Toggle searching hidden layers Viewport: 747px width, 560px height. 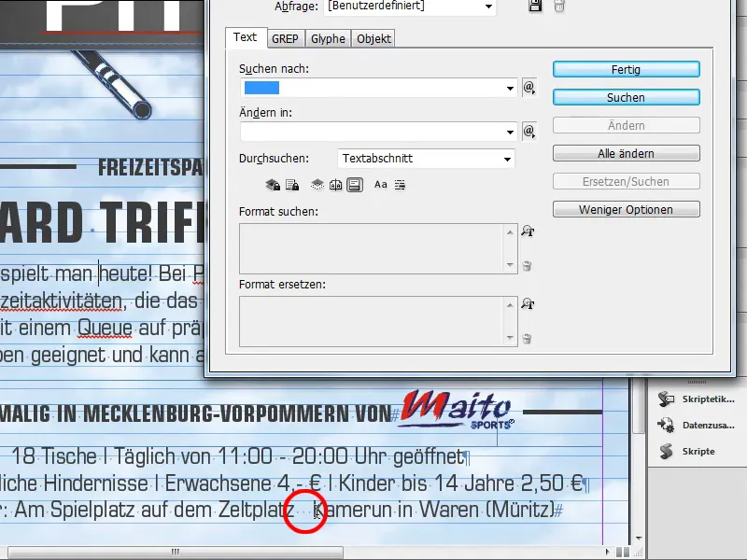coord(319,184)
